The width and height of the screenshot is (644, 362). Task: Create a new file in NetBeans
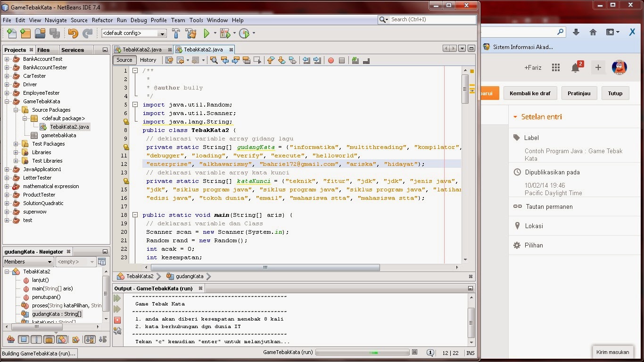pos(10,33)
